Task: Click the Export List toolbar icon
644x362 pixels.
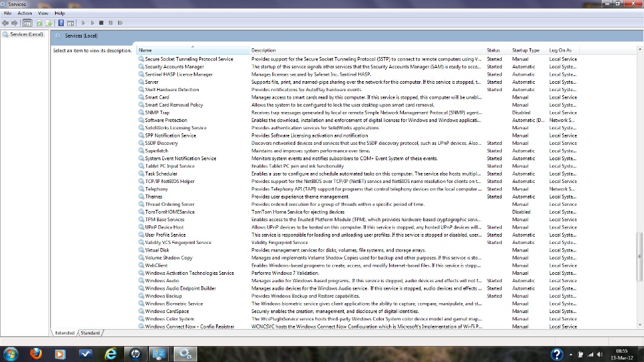Action: coord(48,23)
